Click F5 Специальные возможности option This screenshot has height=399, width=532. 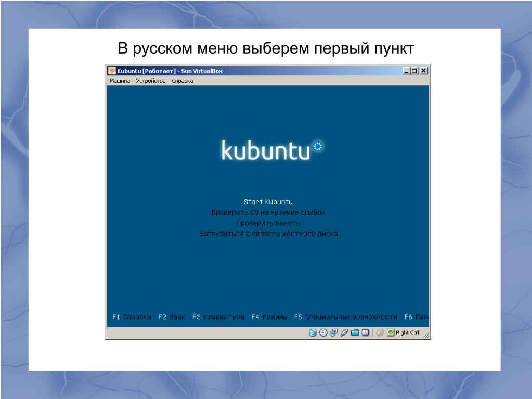(x=346, y=317)
